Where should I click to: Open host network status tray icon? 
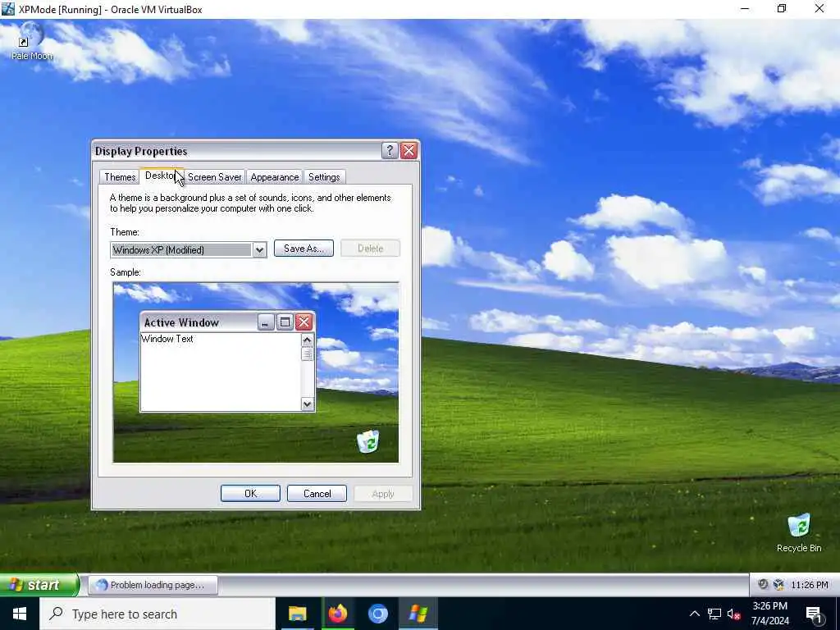pos(714,614)
